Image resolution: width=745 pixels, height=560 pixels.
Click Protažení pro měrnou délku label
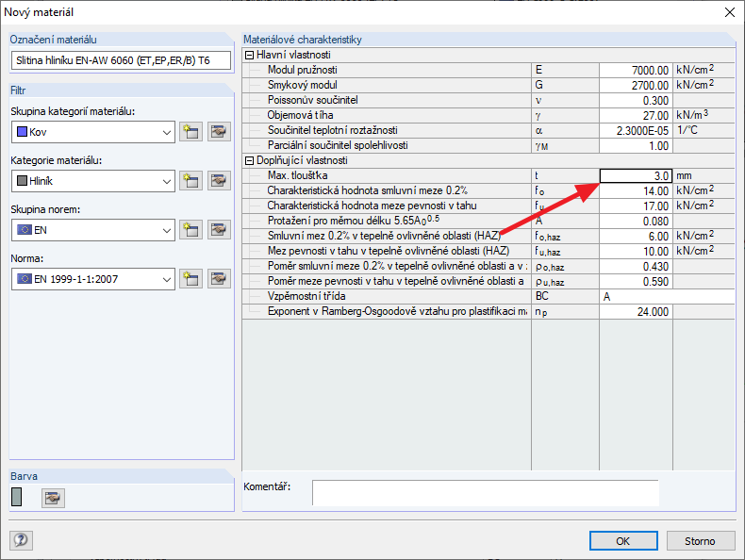[x=354, y=221]
